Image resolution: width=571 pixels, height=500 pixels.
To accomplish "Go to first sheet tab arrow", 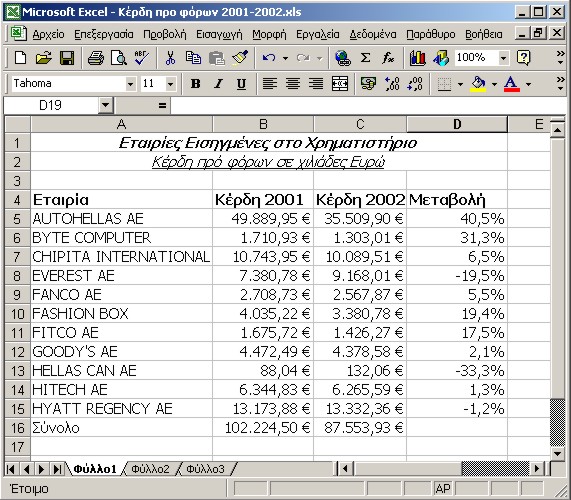I will [x=11, y=469].
